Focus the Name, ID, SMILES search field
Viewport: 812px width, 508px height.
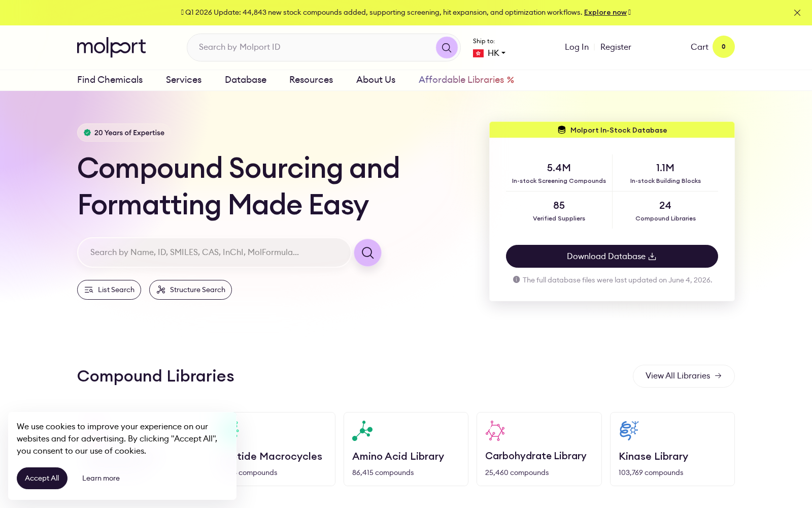point(214,252)
